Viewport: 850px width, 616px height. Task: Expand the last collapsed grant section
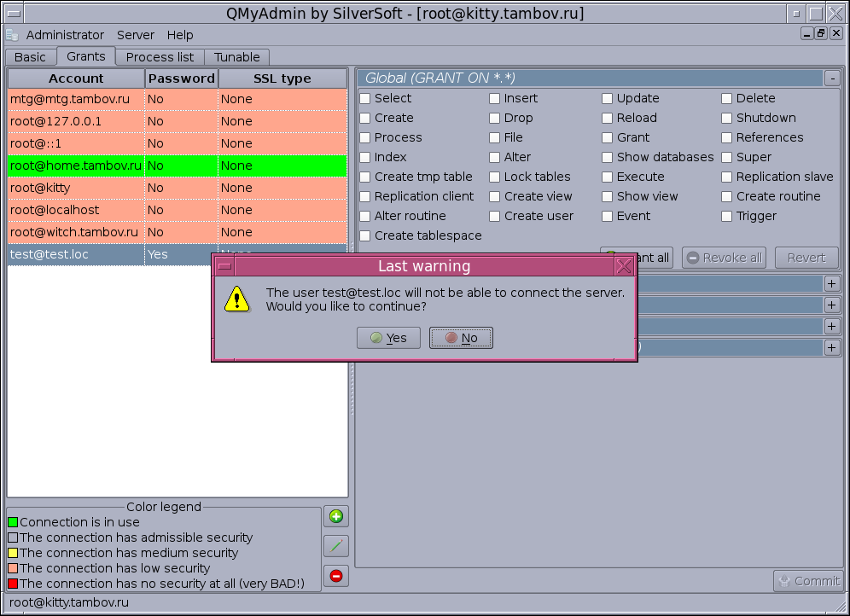coord(831,347)
